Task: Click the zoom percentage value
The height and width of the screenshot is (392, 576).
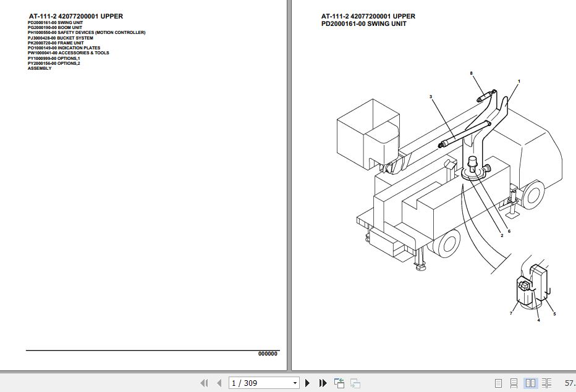Action: pyautogui.click(x=570, y=383)
